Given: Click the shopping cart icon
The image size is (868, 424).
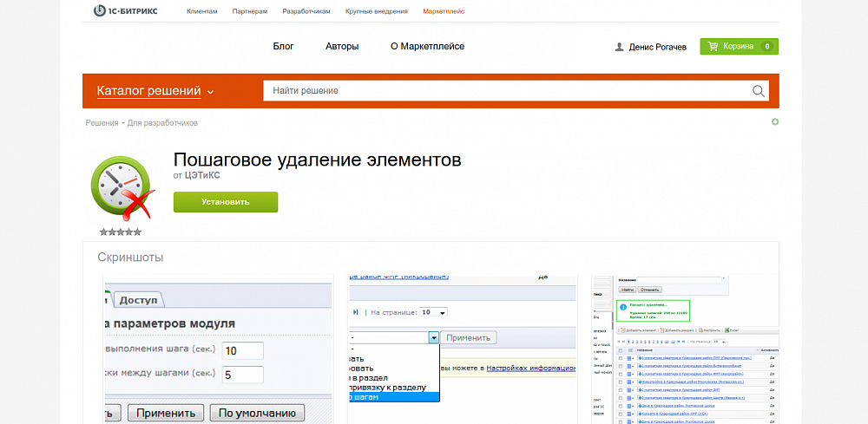Looking at the screenshot, I should tap(713, 47).
